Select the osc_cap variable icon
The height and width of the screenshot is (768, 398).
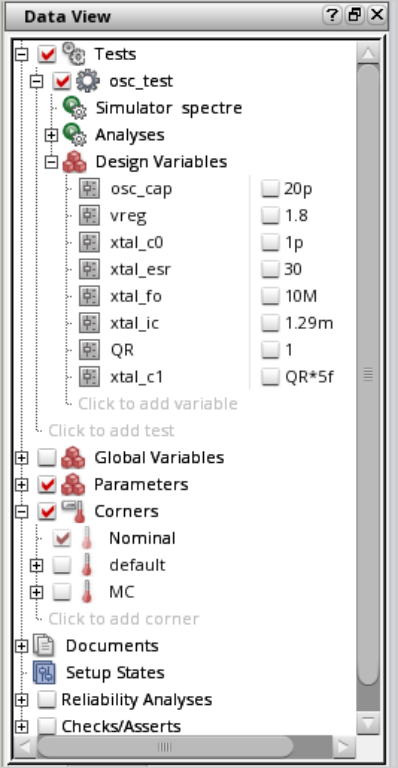[x=89, y=189]
